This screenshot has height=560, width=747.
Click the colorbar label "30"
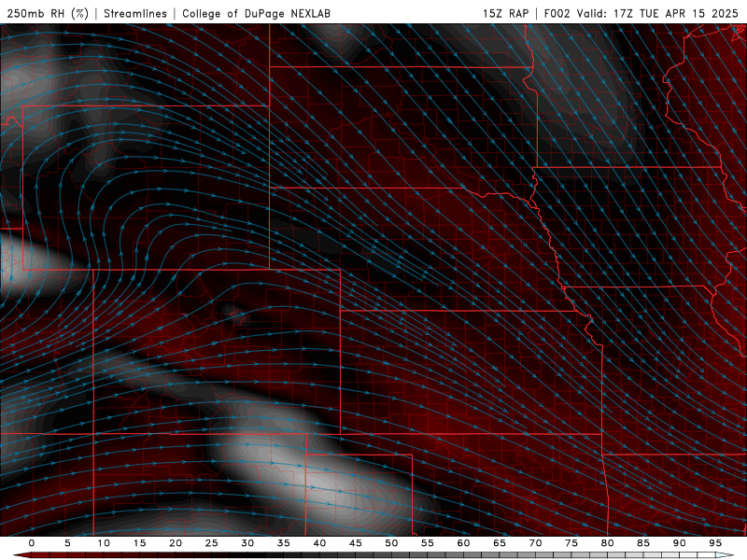tap(247, 543)
